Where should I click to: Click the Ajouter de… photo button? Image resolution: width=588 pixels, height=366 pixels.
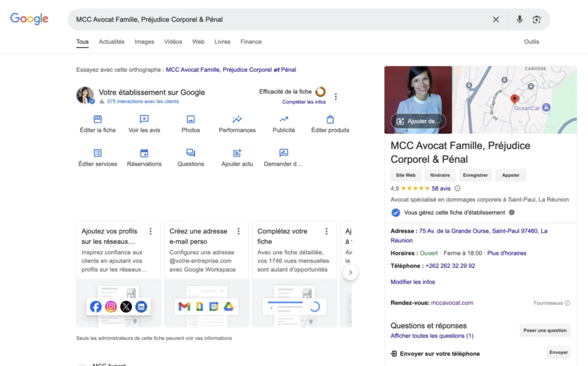[418, 121]
